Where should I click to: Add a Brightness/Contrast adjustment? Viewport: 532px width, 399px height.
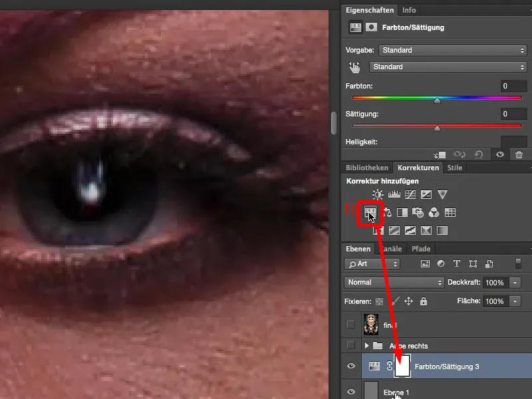[x=378, y=194]
